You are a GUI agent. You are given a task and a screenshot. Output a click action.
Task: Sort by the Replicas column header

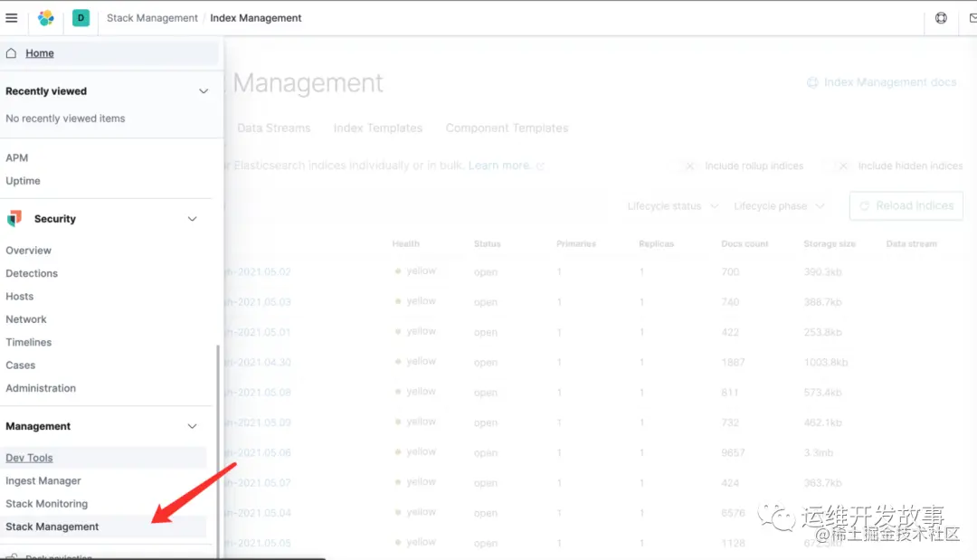tap(656, 243)
